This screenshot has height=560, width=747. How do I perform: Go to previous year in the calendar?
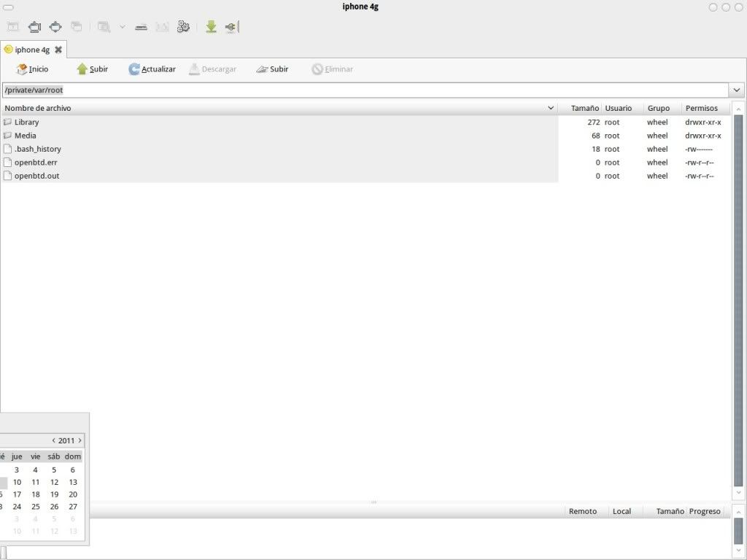(53, 440)
